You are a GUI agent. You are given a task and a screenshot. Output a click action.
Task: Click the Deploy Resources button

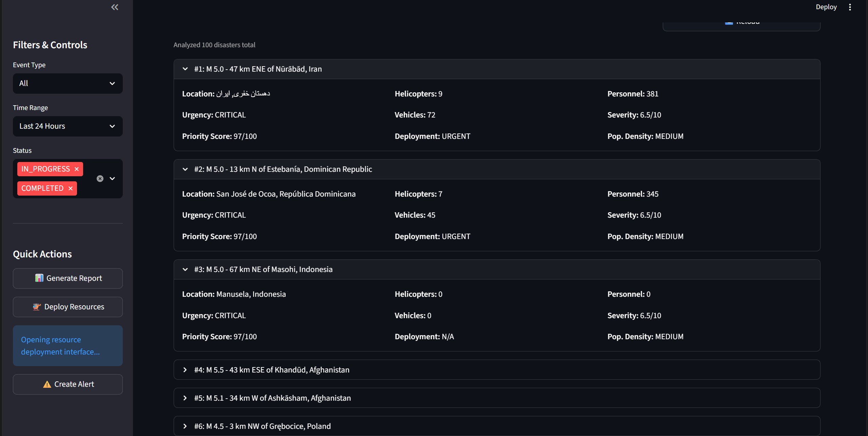pyautogui.click(x=68, y=307)
